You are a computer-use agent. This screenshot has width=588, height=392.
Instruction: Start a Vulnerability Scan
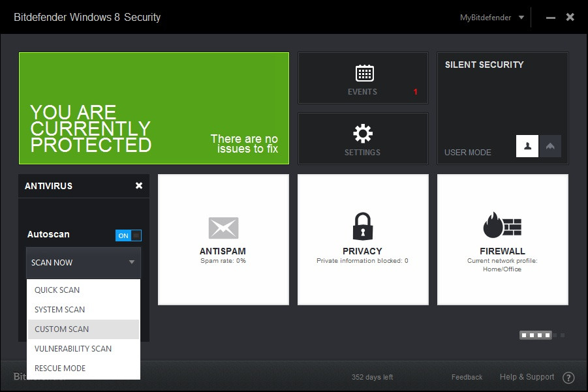[x=84, y=348]
